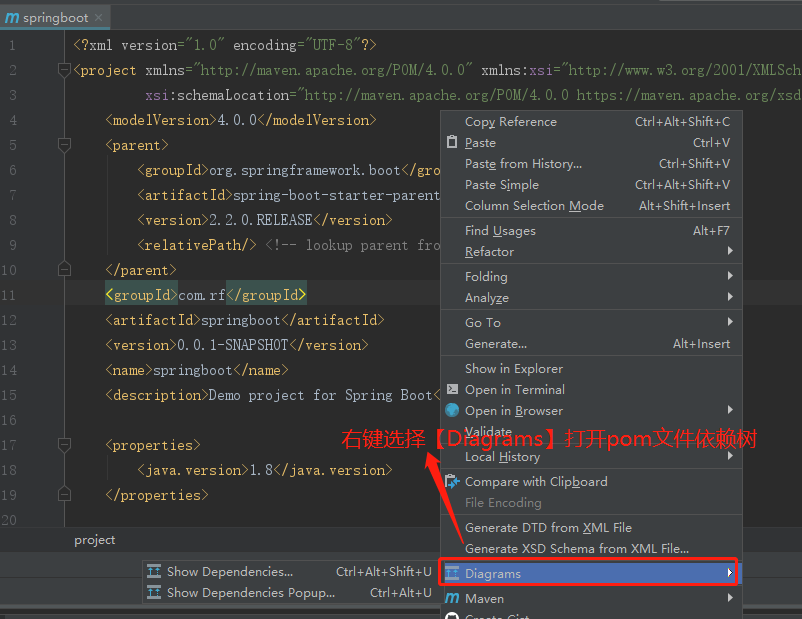Select Open in Terminal
Screen dimensions: 802x619
tap(591, 390)
